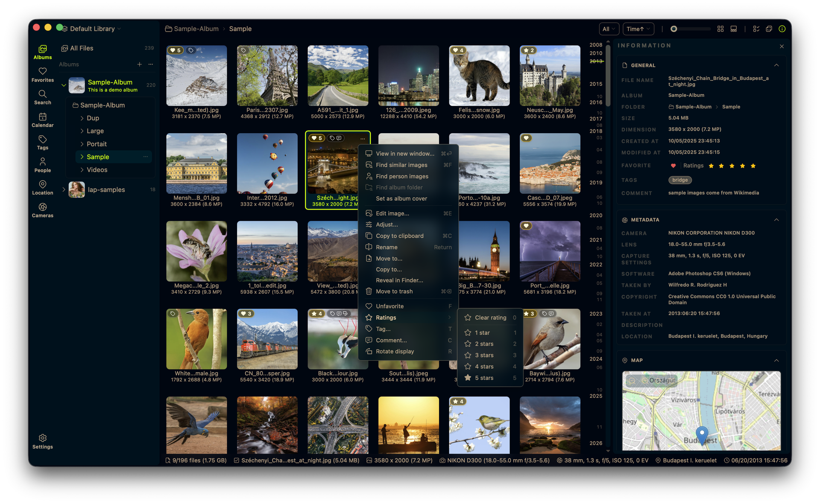Toggle favorite heart in FAVORITE row

[673, 166]
